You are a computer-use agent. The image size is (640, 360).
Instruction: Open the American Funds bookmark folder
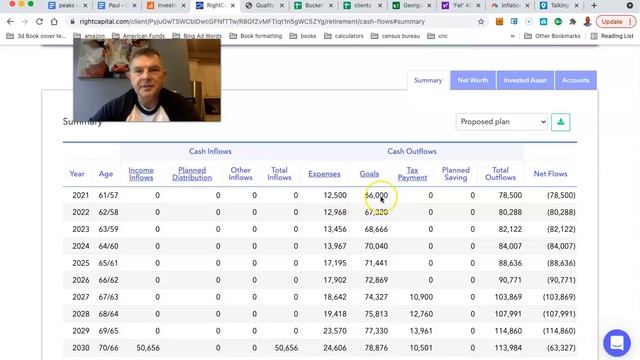[138, 36]
